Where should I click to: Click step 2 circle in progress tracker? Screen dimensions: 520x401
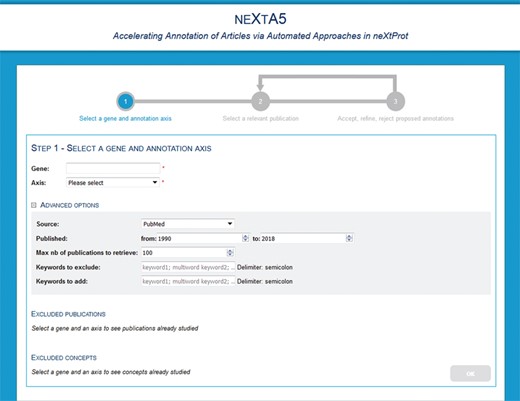[260, 101]
